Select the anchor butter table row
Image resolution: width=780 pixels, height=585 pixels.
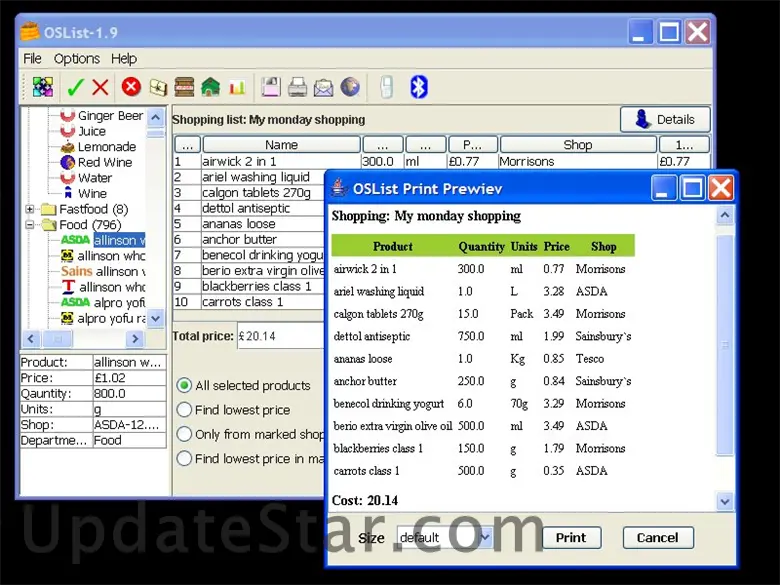tap(249, 239)
